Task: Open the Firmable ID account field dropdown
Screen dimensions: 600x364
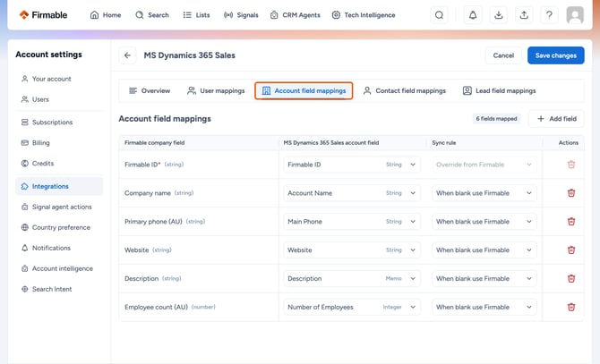Action: (x=352, y=165)
